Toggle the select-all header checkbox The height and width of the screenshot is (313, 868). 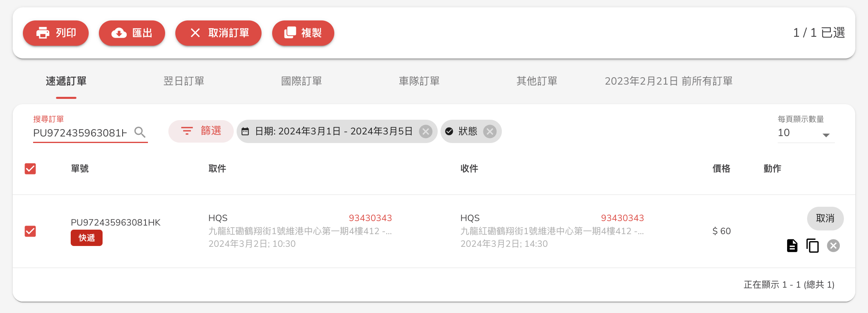30,169
